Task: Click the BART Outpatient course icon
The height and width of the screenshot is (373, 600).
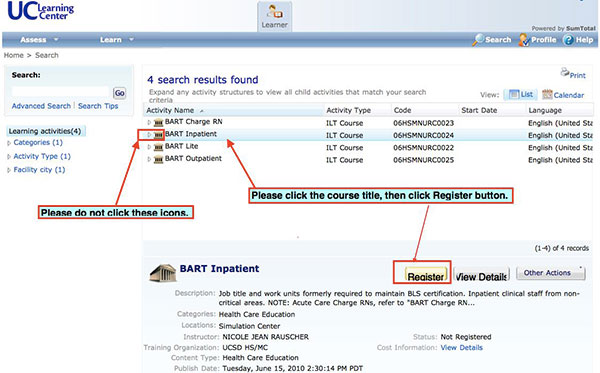Action: (x=158, y=160)
